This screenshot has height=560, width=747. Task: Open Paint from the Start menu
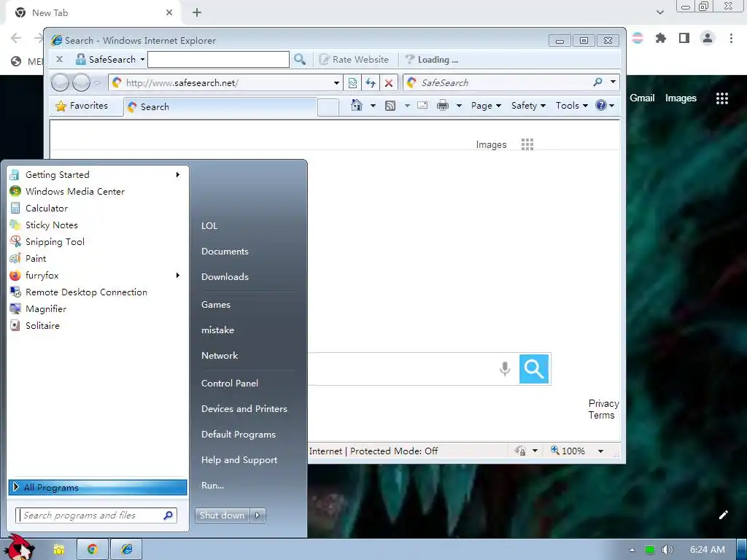(x=97, y=259)
